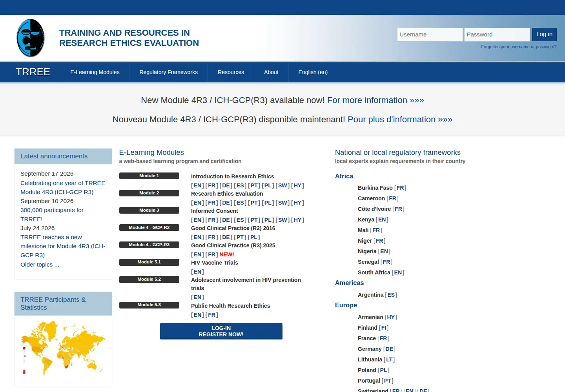Screen dimensions: 565x392
Task: Open Cameroon FR framework
Action: click(392, 198)
